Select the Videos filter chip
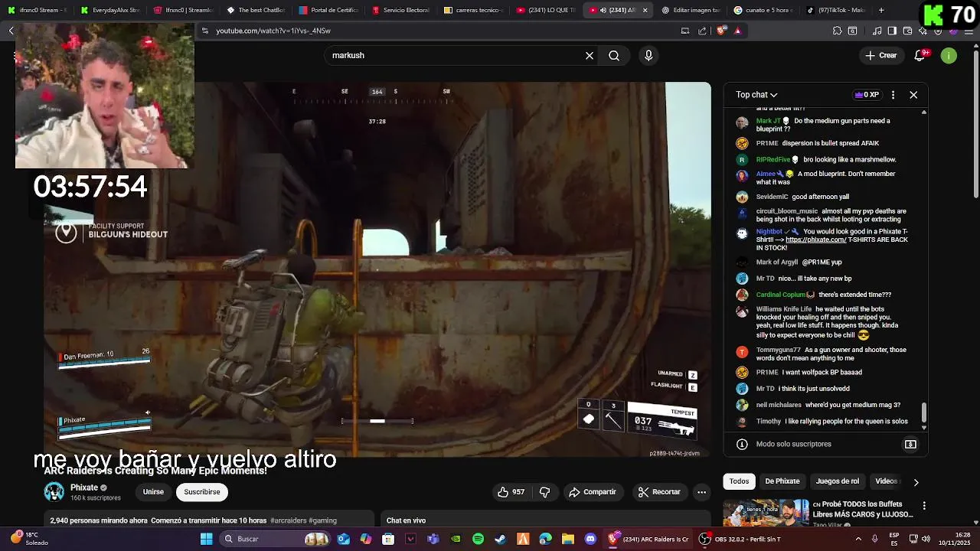The height and width of the screenshot is (551, 980). point(887,481)
